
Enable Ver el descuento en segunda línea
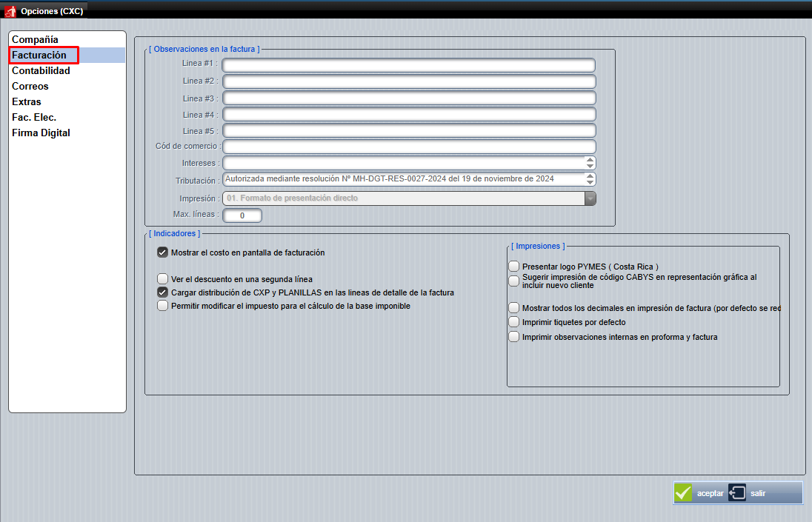click(x=163, y=279)
